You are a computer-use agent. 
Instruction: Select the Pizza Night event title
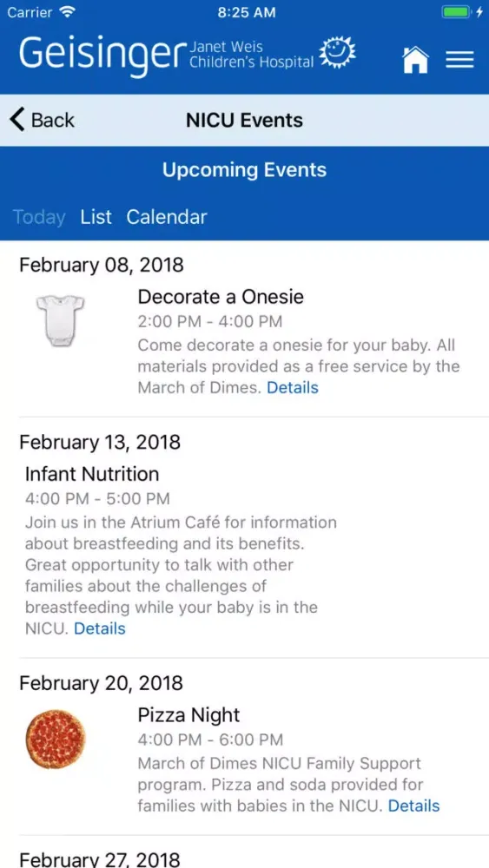188,714
